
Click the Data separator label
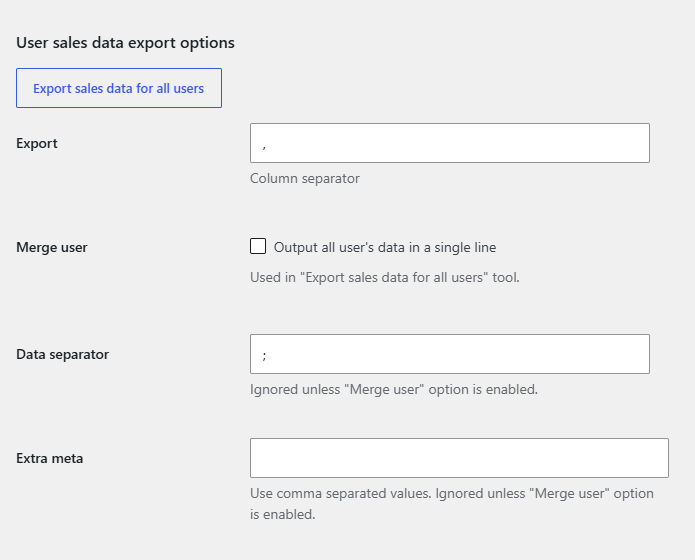[x=62, y=354]
